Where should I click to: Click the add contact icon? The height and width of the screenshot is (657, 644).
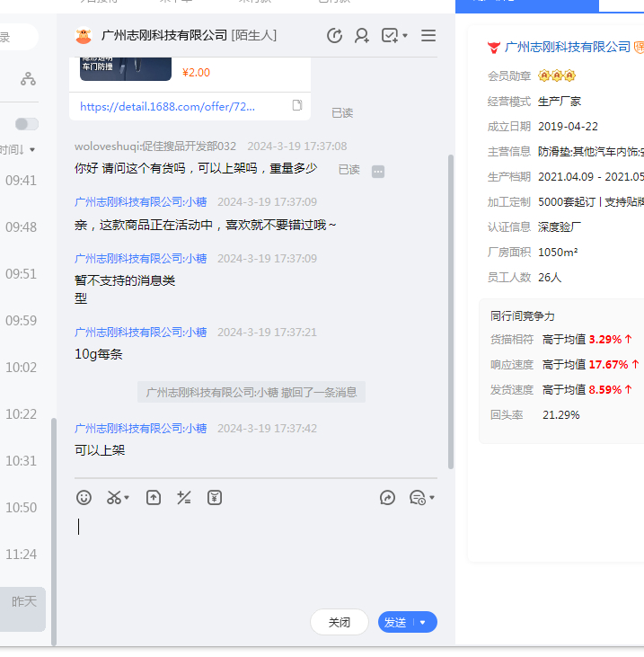pos(362,36)
